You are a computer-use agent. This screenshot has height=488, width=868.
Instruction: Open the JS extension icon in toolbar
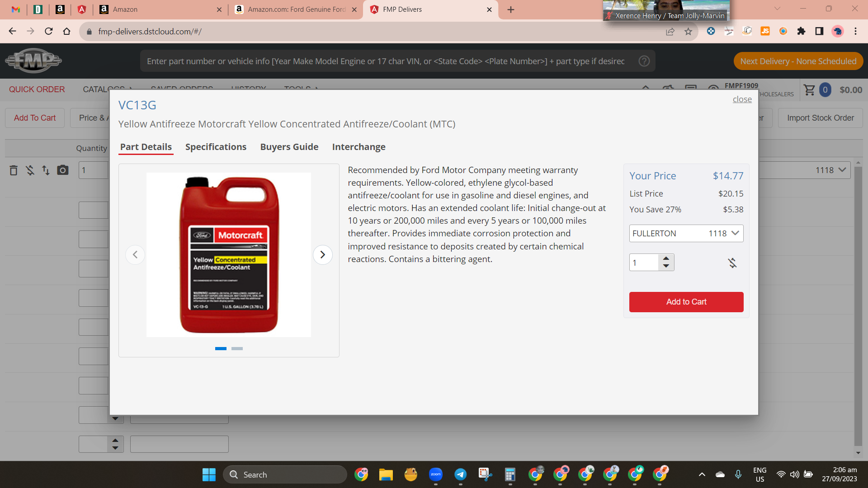(x=765, y=31)
